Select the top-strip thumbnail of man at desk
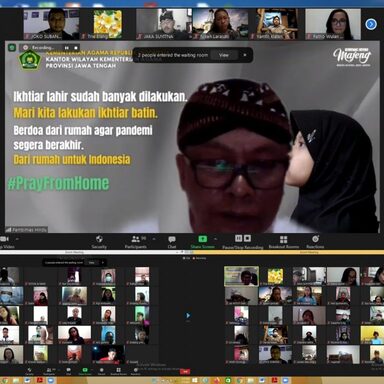Viewport: 384px width, 384px height. (277, 24)
